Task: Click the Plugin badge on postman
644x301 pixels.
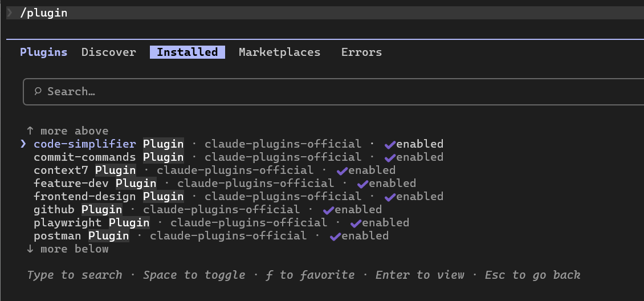Action: pos(108,235)
